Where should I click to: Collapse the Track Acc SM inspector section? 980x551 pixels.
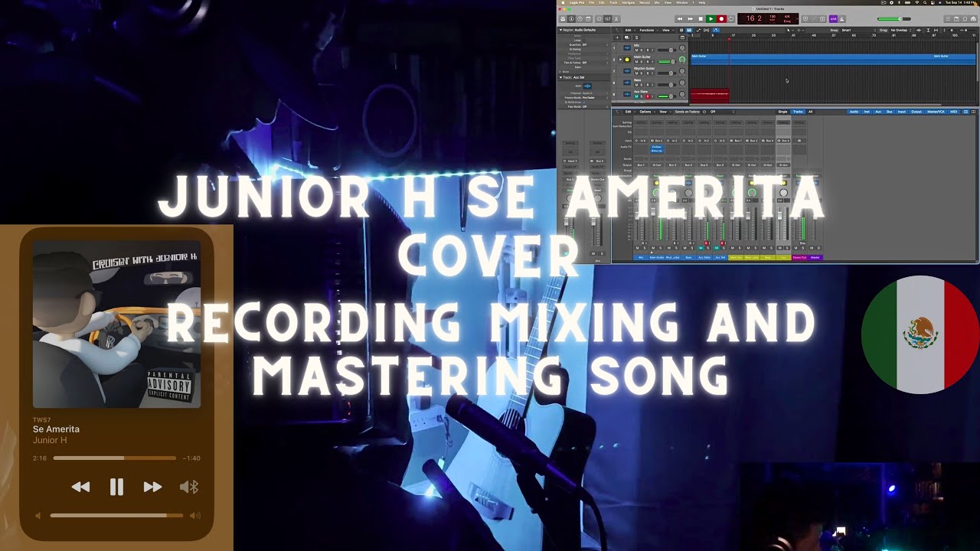[560, 77]
